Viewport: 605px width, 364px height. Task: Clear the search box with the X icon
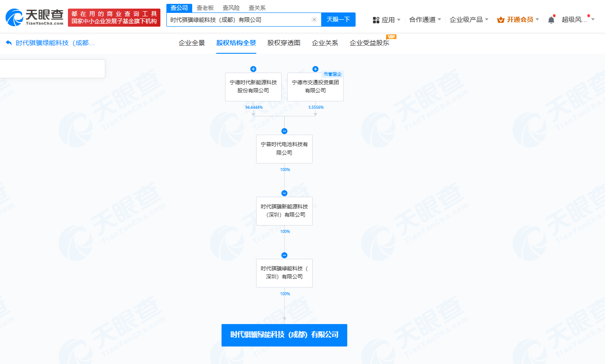pyautogui.click(x=314, y=20)
